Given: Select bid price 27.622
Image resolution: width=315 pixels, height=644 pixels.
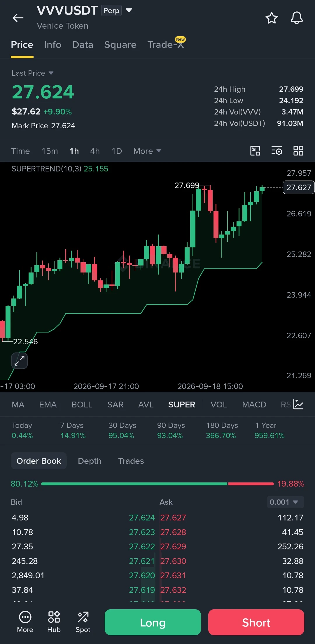Looking at the screenshot, I should (x=142, y=546).
